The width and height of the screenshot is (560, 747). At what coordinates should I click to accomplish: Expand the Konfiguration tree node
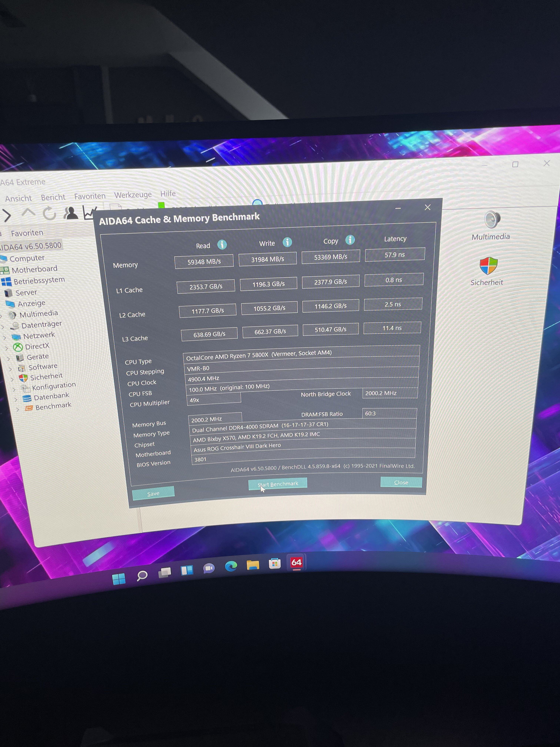pyautogui.click(x=14, y=389)
